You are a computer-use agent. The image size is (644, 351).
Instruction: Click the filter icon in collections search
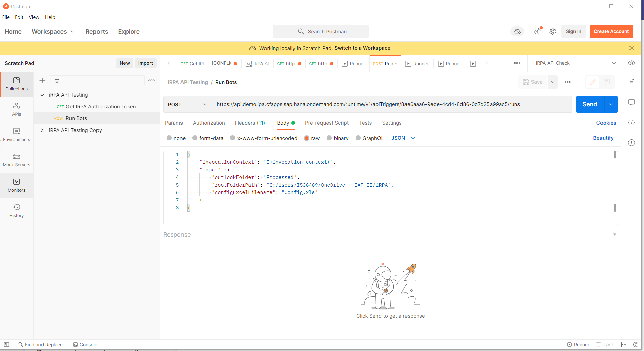[x=57, y=80]
